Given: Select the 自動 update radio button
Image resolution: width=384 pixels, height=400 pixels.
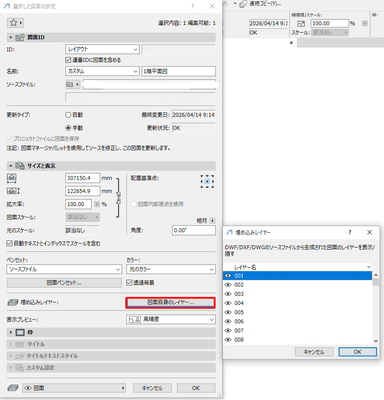Looking at the screenshot, I should click(x=68, y=115).
